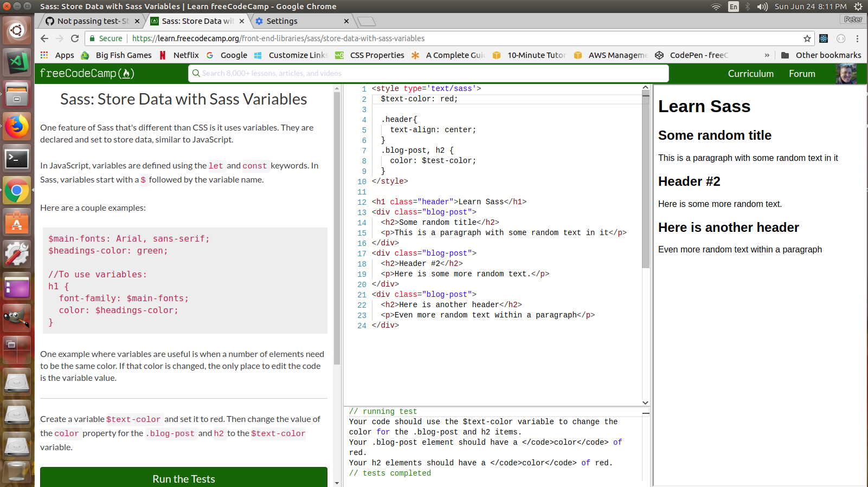
Task: Click the Peter profile button in Chrome
Action: coord(853,20)
